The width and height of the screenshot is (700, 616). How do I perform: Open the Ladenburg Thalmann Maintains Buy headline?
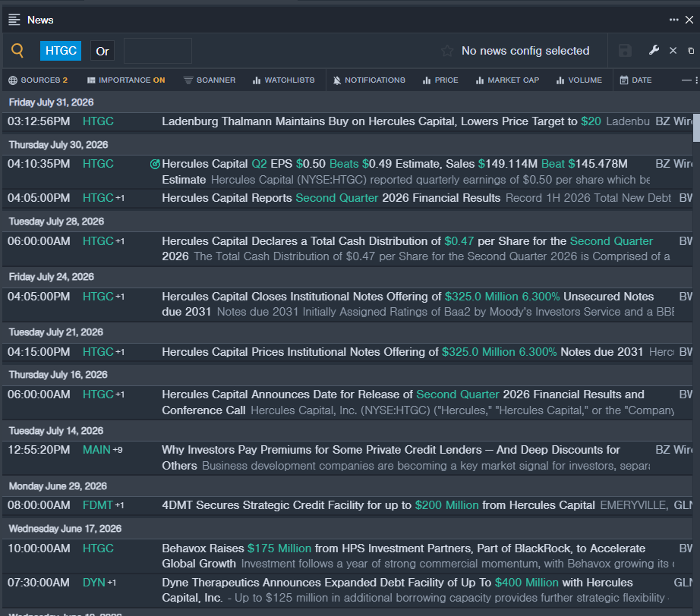[381, 121]
